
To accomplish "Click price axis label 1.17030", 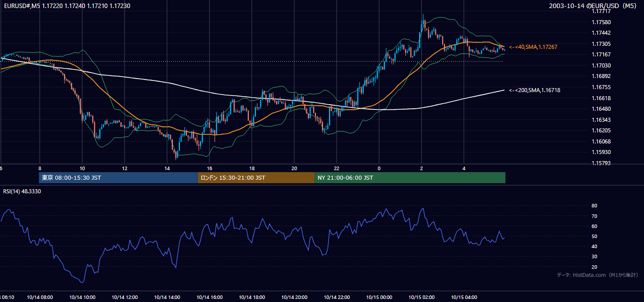I will coord(601,65).
